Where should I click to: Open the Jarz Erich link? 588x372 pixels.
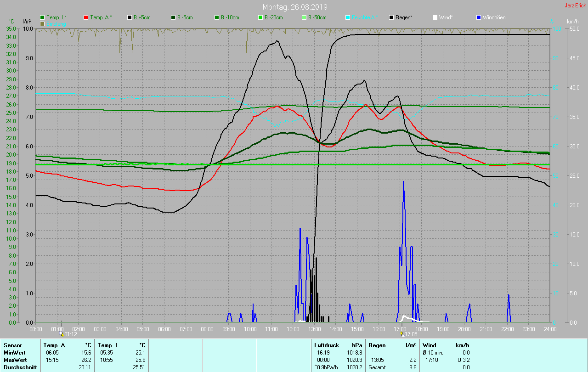click(575, 6)
